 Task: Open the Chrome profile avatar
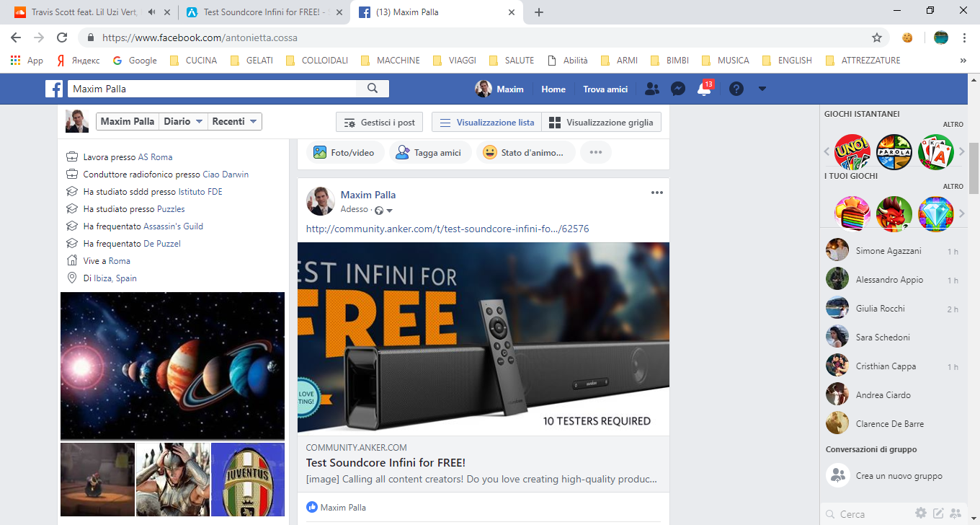941,37
